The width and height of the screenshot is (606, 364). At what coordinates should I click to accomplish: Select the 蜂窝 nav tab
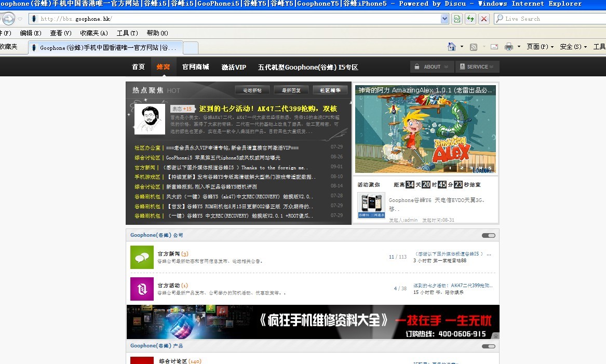tap(163, 67)
